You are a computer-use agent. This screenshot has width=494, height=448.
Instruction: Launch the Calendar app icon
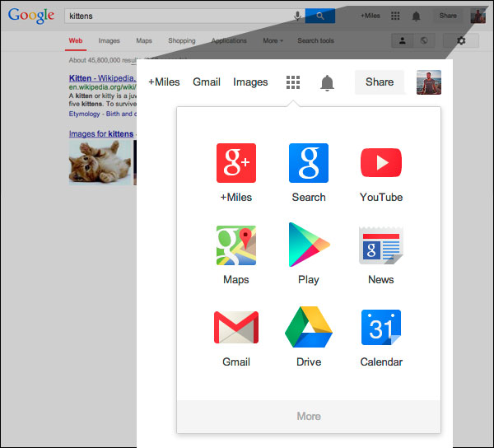[380, 328]
